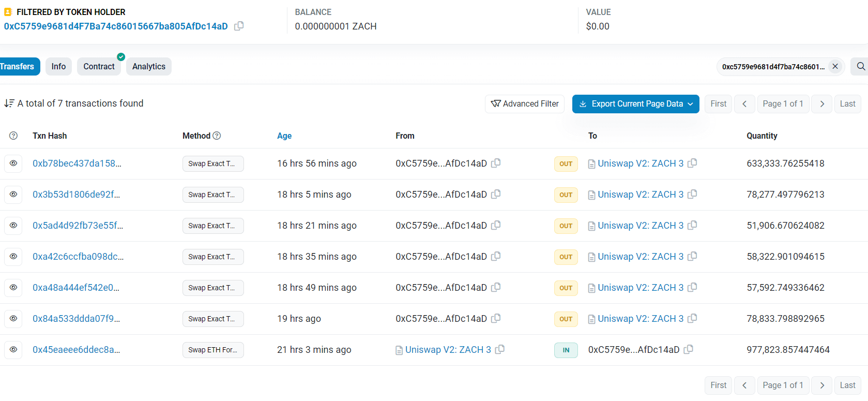
Task: Preview transaction 0xb78bec437da158 with eye icon
Action: (13, 164)
